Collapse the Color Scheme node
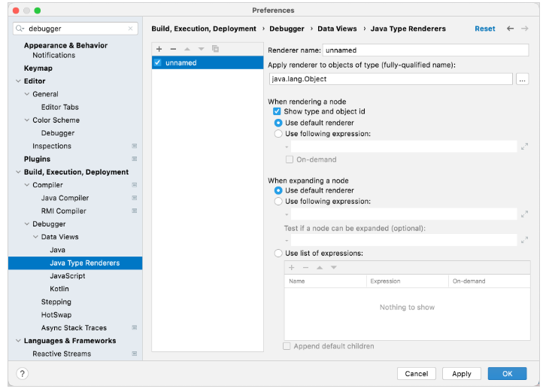 27,120
